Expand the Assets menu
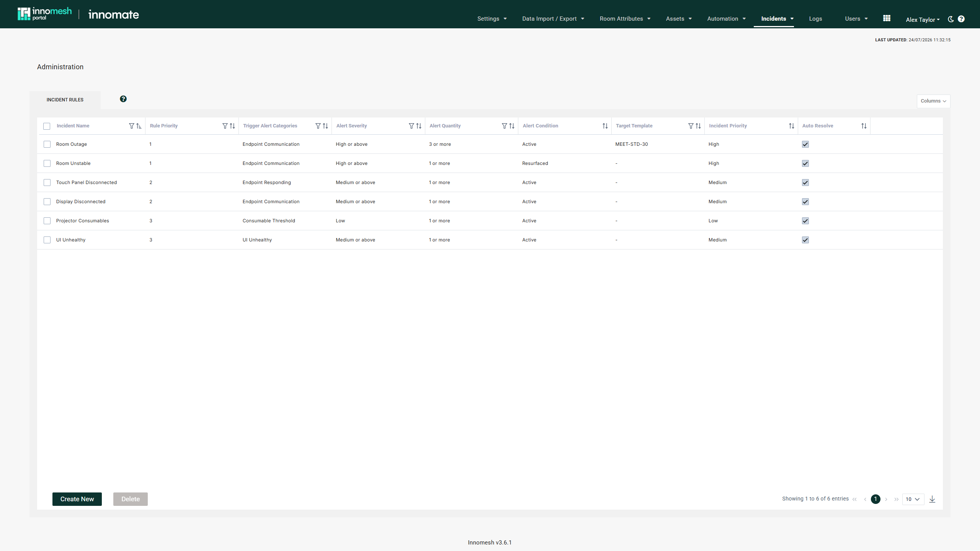 pyautogui.click(x=679, y=19)
